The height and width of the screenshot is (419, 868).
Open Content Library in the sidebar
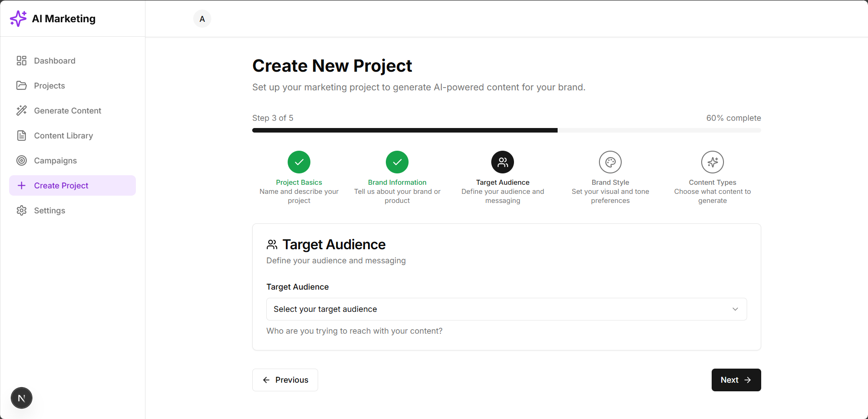(x=72, y=136)
